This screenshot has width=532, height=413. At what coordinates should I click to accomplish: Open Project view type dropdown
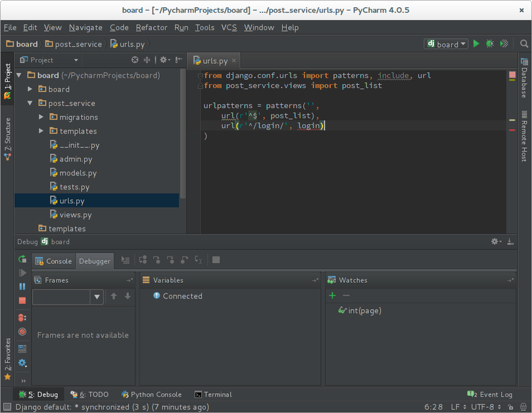(x=76, y=60)
